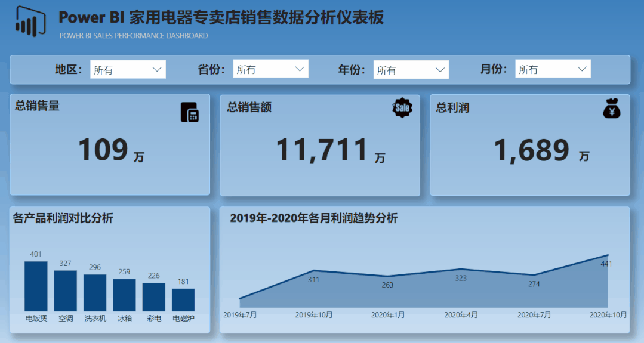Select the 空调 bar showing 327
This screenshot has height=343, width=644.
pos(65,291)
